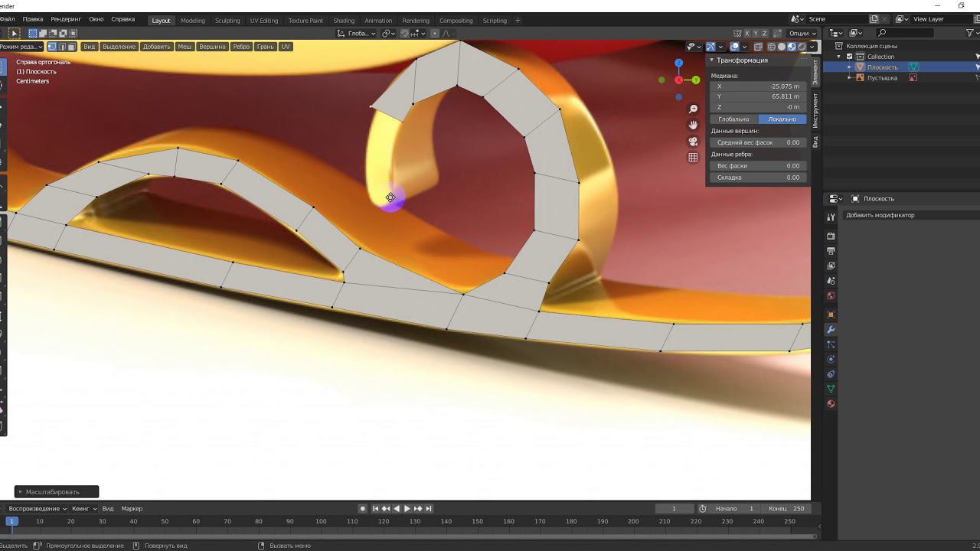Switch perspective/orthographic with the grid icon

coord(693,158)
